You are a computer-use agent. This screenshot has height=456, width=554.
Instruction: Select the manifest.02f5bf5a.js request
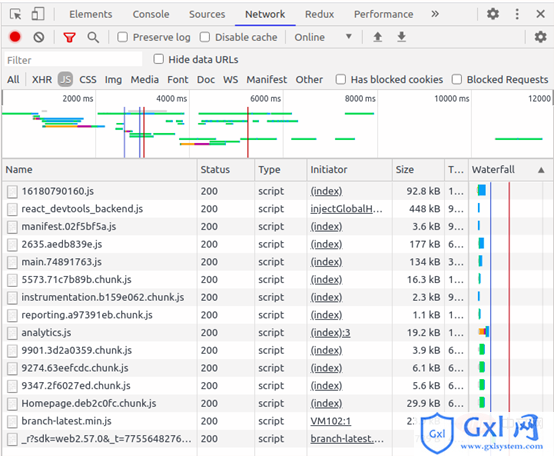click(69, 226)
